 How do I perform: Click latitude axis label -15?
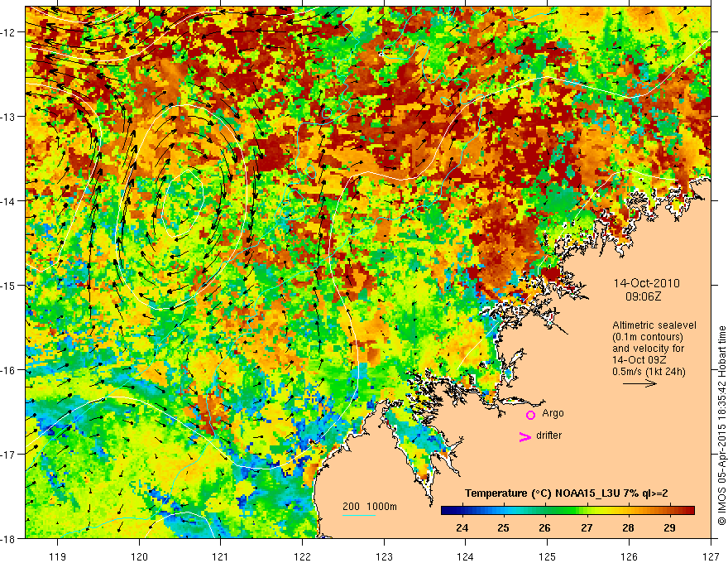pyautogui.click(x=9, y=285)
